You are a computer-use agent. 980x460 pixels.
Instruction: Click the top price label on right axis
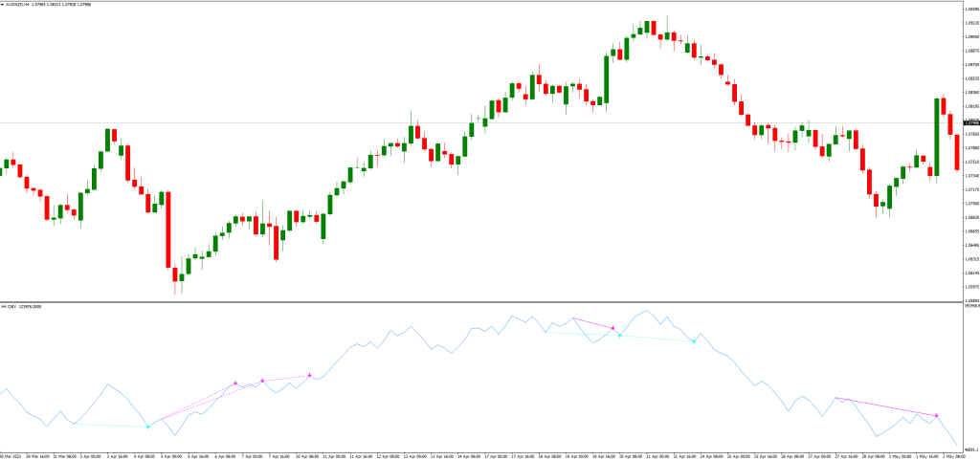pos(970,10)
